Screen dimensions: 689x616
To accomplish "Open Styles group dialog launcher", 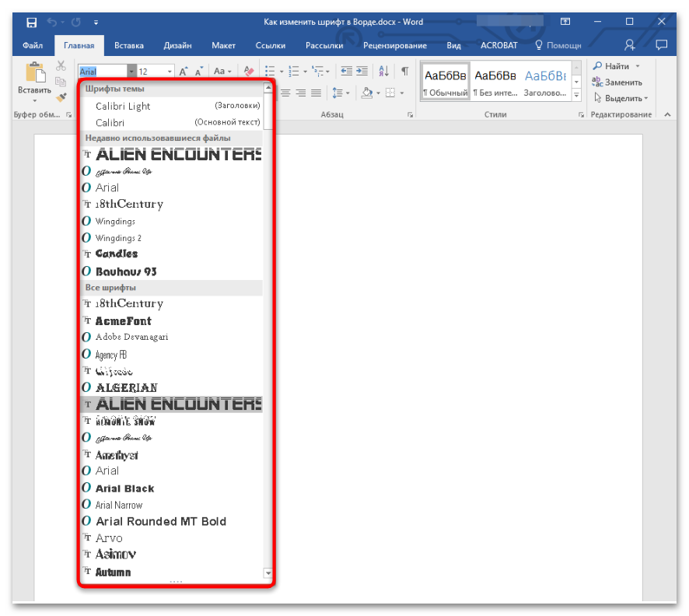I will pyautogui.click(x=581, y=114).
